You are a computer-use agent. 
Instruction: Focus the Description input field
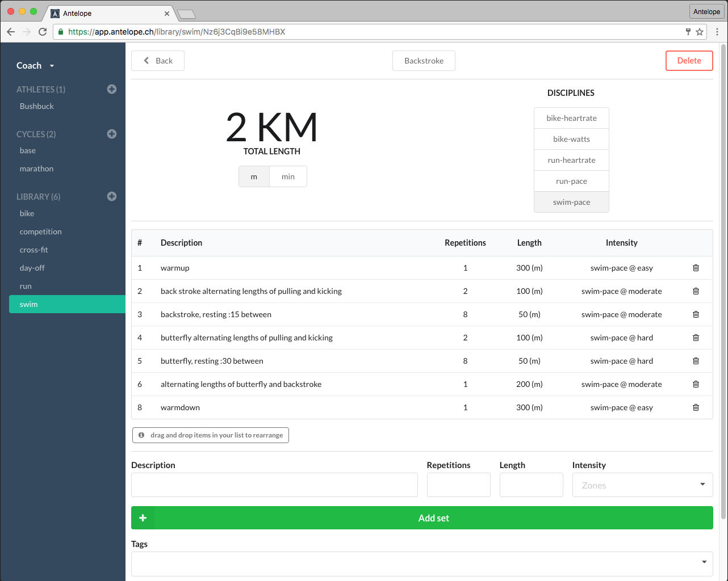point(274,485)
